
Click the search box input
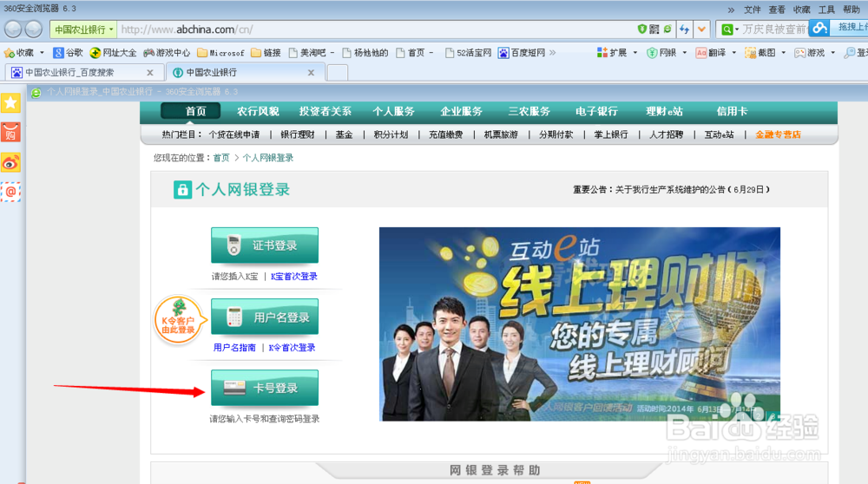[x=775, y=29]
